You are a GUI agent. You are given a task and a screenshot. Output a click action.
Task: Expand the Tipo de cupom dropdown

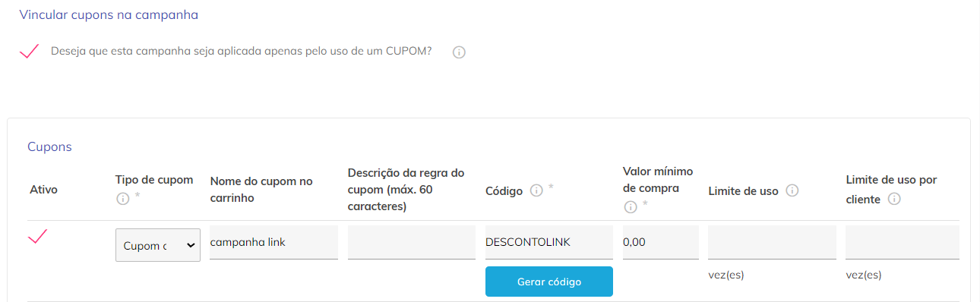(x=158, y=245)
